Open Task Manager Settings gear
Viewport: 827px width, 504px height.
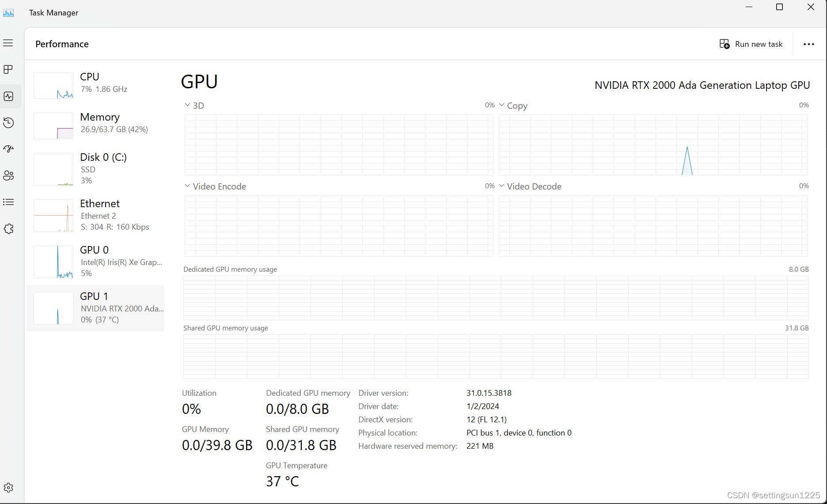tap(8, 488)
